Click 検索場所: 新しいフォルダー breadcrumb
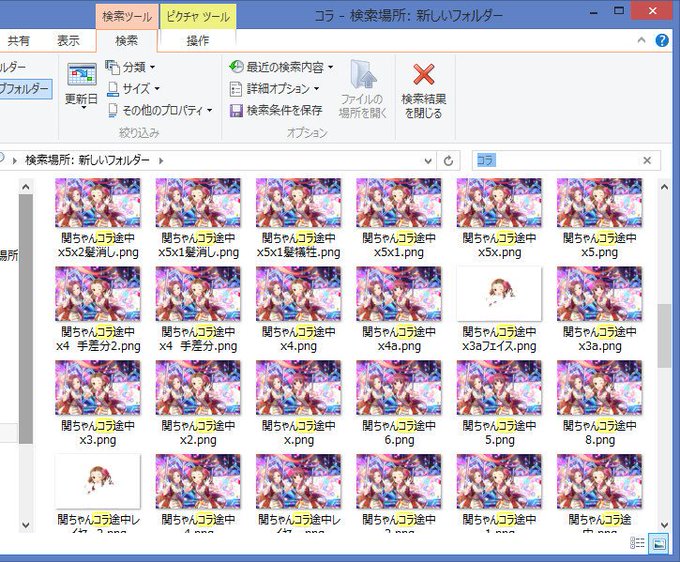This screenshot has width=680, height=562. click(x=87, y=160)
